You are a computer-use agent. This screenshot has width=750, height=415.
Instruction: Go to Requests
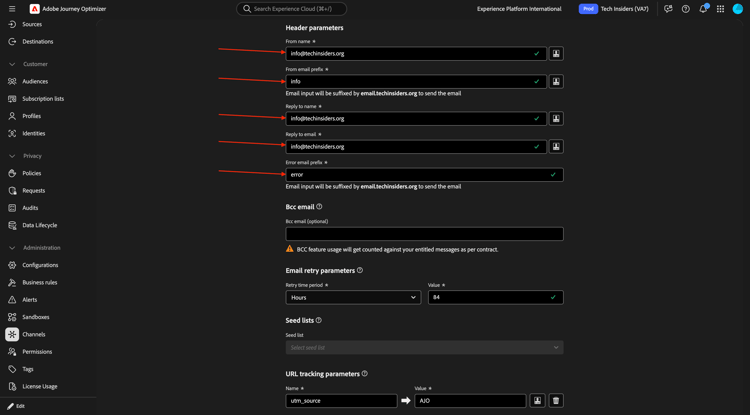(33, 190)
